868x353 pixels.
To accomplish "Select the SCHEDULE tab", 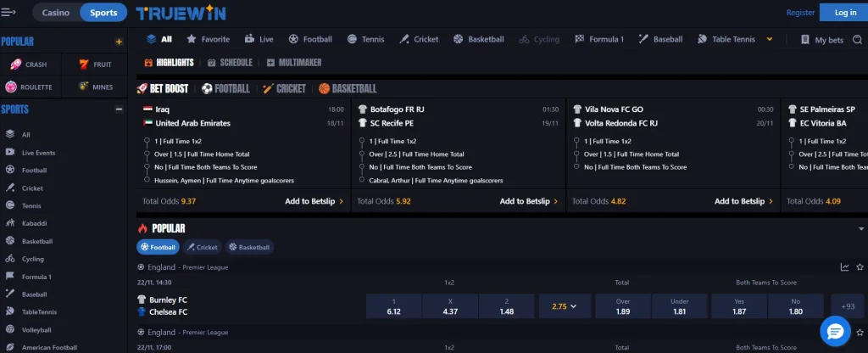I will click(x=230, y=63).
